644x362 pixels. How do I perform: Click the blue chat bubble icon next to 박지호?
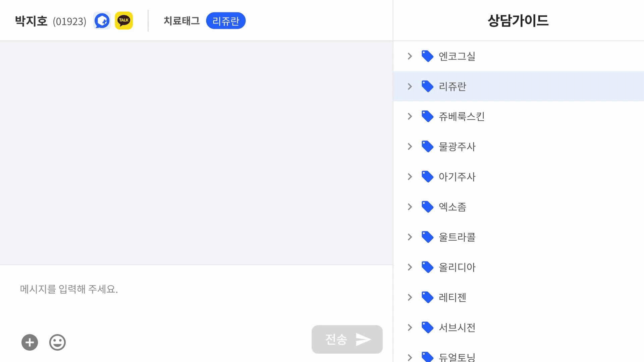click(x=102, y=20)
